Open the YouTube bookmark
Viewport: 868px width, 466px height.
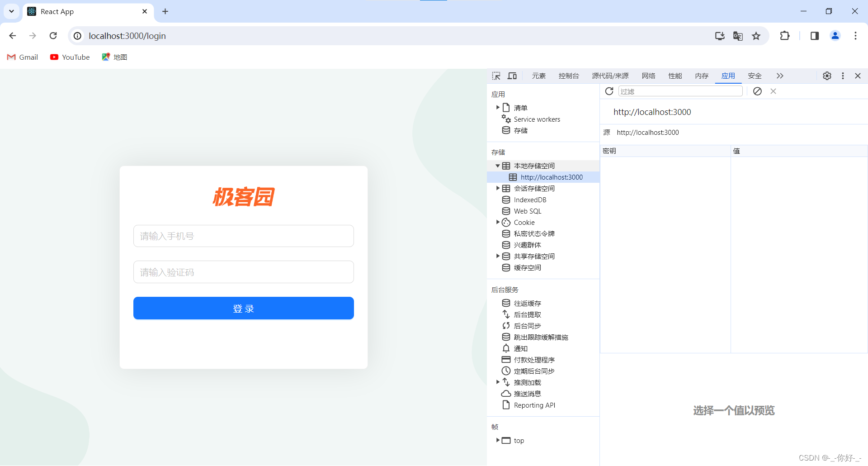[x=70, y=57]
